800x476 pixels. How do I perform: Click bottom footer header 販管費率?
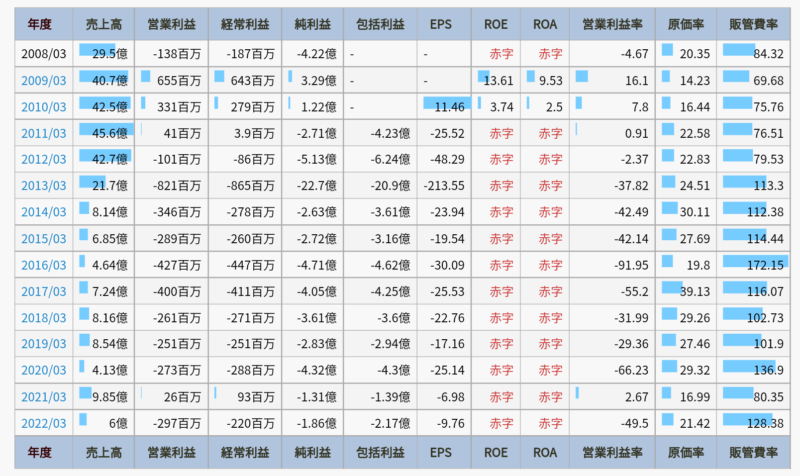[x=754, y=453]
